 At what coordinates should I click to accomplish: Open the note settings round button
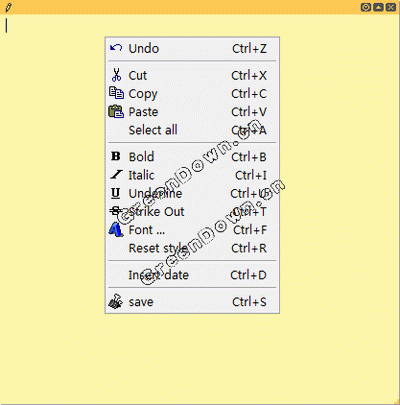(366, 7)
